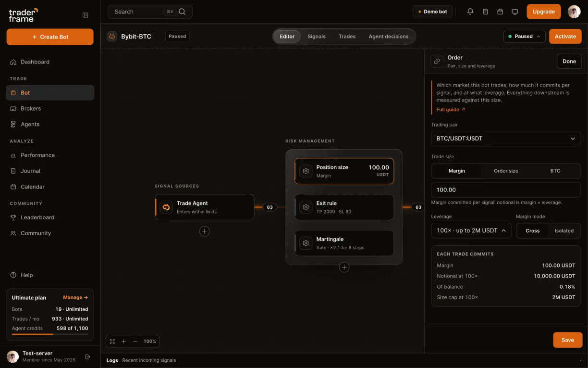This screenshot has height=368, width=588.
Task: Log out using the sidebar exit icon
Action: (87, 356)
